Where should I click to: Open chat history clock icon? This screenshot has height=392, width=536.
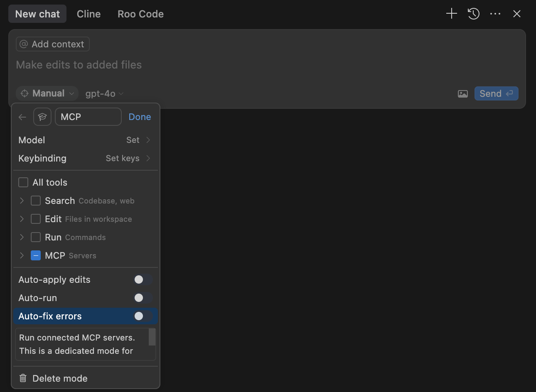click(x=474, y=14)
